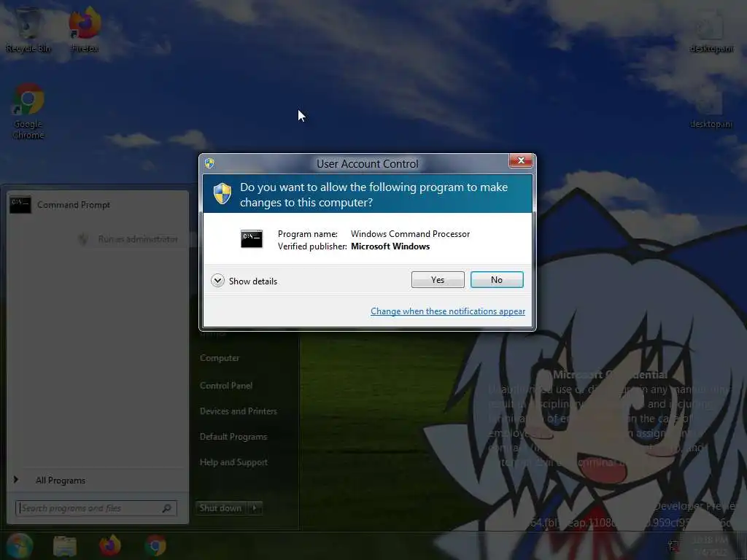Click the Windows Command Processor icon in dialog
Viewport: 747px width, 560px height.
[252, 239]
